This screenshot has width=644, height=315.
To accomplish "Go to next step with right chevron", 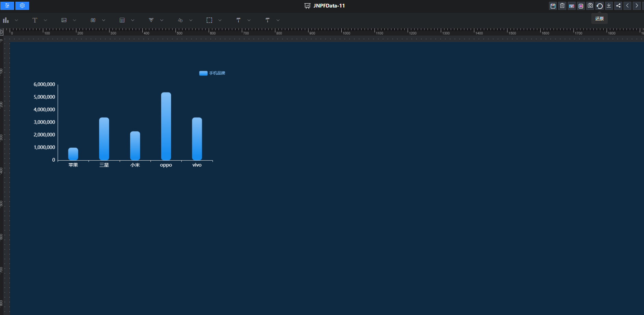I will [636, 6].
